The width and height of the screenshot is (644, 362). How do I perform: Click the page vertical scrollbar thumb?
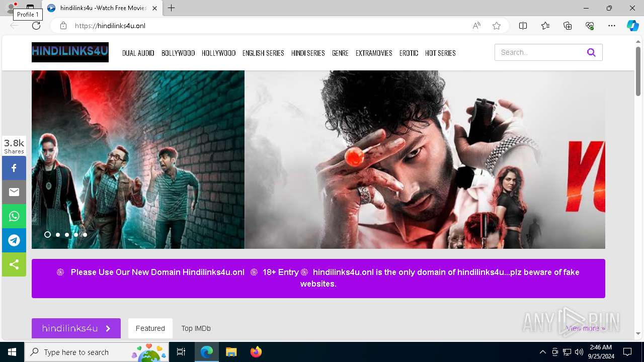[638, 71]
